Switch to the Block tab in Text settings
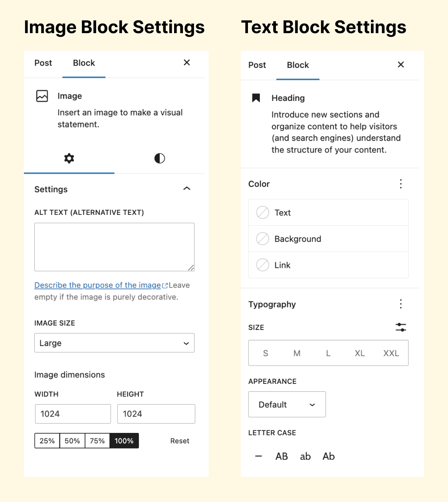 [x=298, y=65]
